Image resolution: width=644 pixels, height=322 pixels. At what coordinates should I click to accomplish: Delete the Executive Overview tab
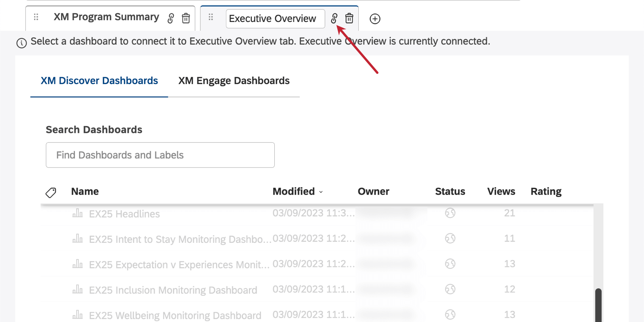pyautogui.click(x=349, y=18)
